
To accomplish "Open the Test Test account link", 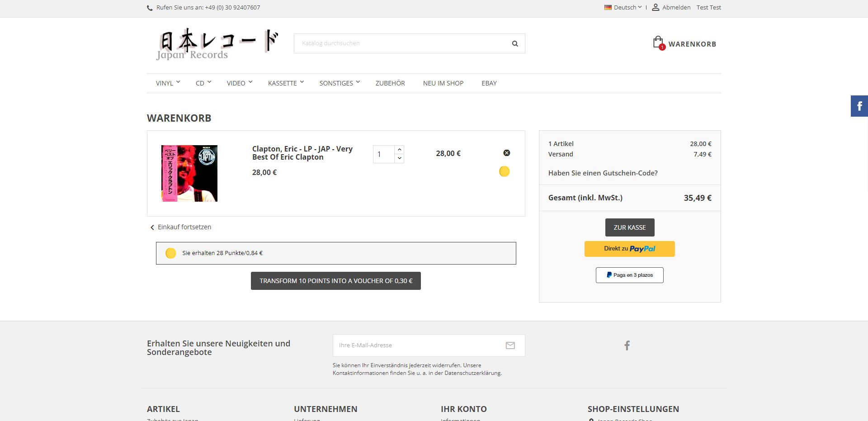I will [709, 7].
